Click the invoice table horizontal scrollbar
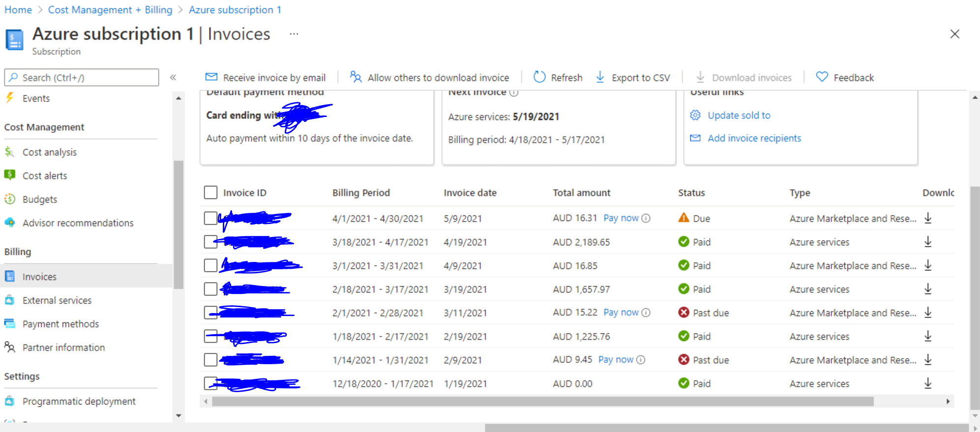The width and height of the screenshot is (980, 432). pos(543,401)
